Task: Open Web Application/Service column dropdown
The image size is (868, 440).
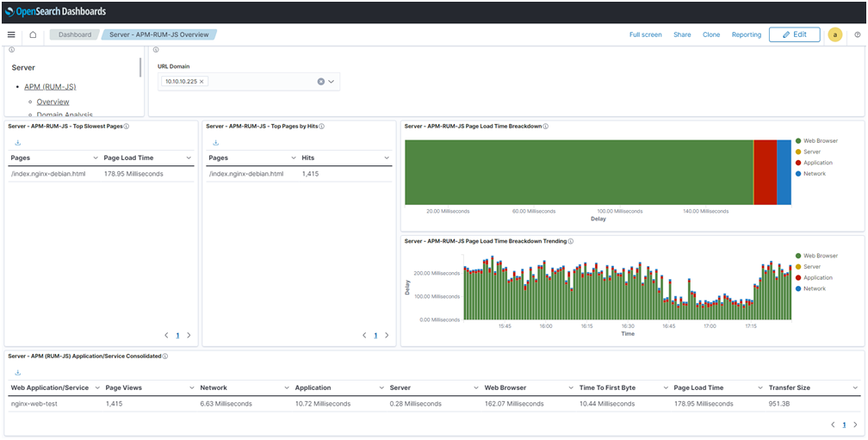Action: tap(97, 388)
